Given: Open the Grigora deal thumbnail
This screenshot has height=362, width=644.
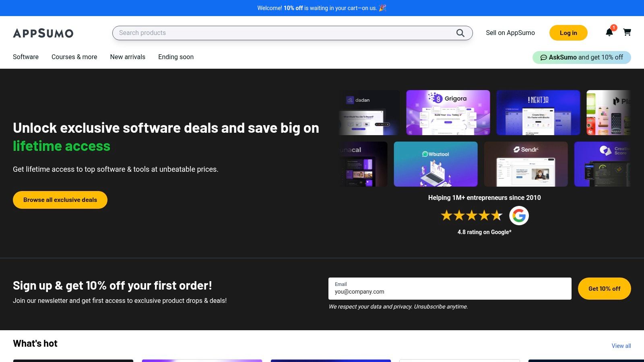Looking at the screenshot, I should (x=448, y=113).
